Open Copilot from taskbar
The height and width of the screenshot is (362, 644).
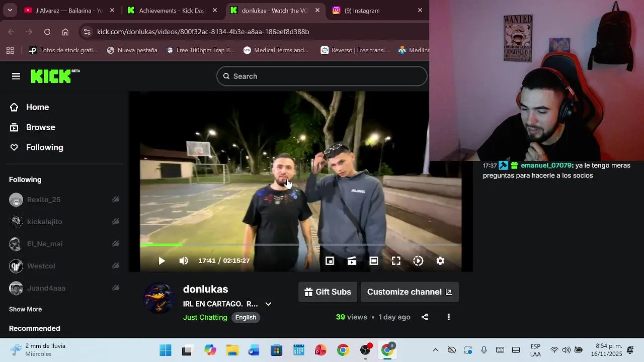210,350
